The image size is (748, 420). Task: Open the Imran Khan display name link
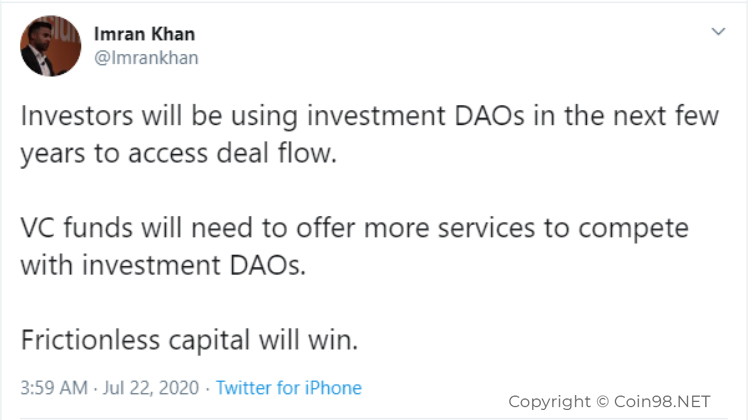(144, 34)
